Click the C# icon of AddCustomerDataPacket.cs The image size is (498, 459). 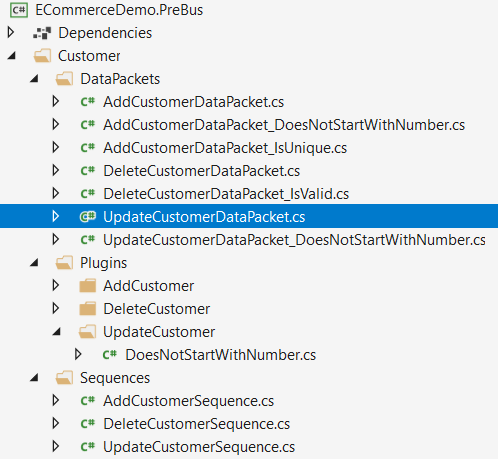tap(88, 101)
